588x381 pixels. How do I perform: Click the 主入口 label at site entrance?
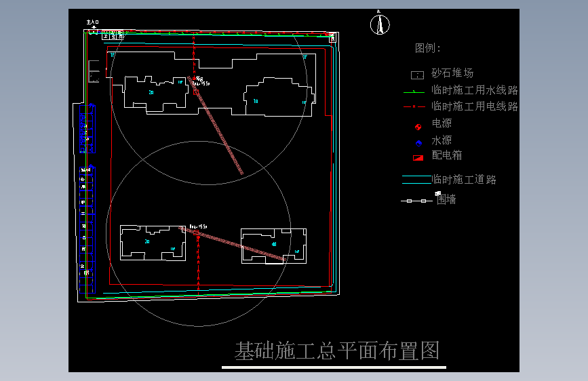[x=93, y=22]
